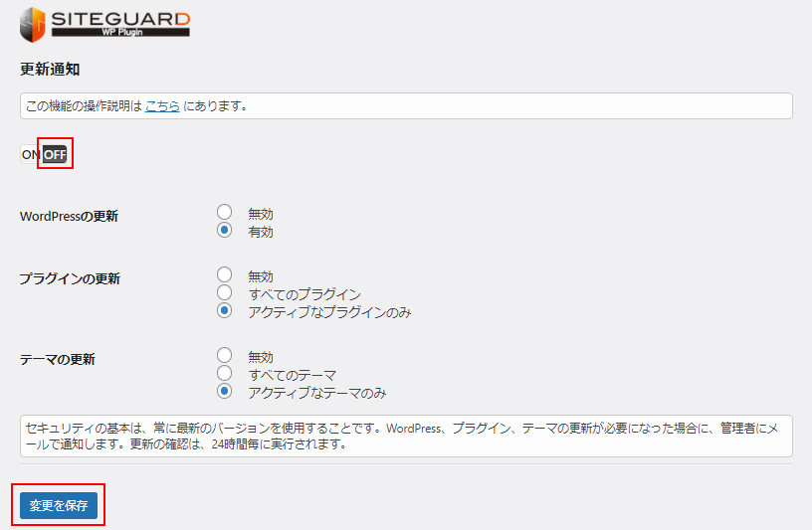The width and height of the screenshot is (812, 530).
Task: Click the security description starting セキュリティの基本は
Action: [x=406, y=436]
